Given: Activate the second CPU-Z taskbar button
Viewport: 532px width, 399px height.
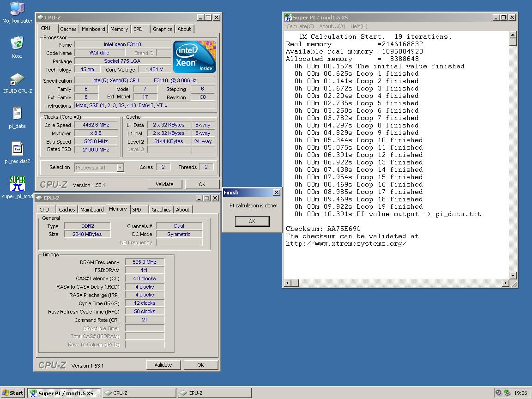Looking at the screenshot, I should point(214,393).
